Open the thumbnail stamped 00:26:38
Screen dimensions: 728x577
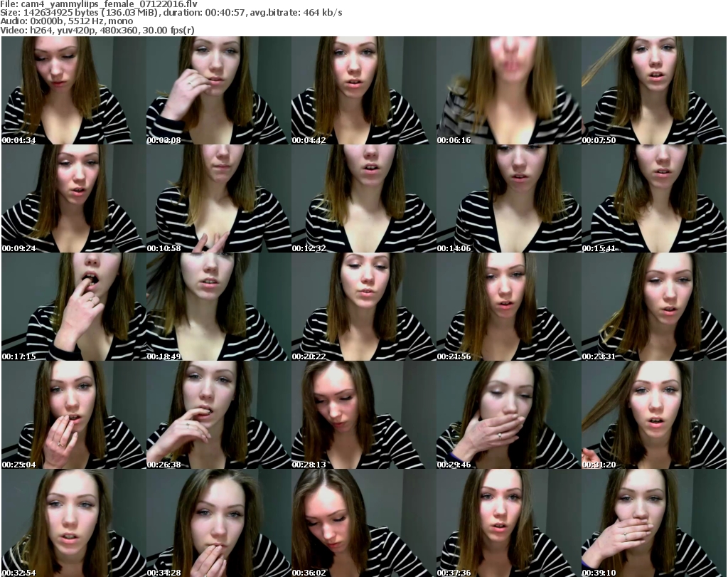[219, 415]
